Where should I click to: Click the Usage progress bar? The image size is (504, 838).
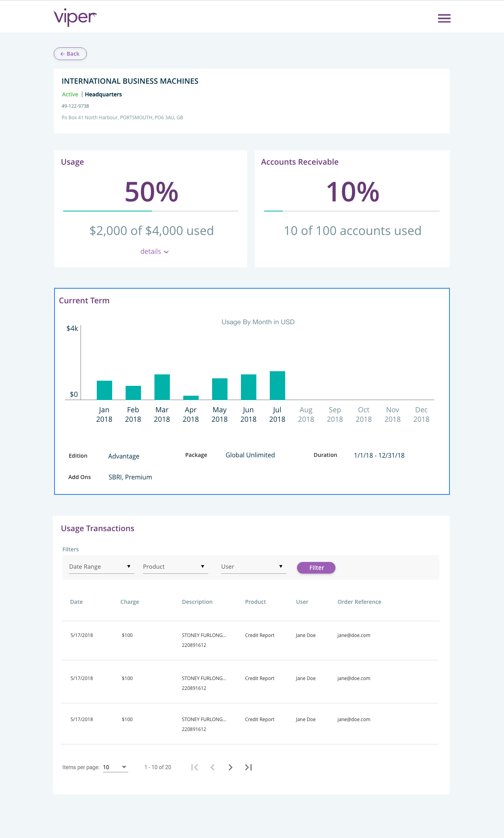(x=150, y=211)
